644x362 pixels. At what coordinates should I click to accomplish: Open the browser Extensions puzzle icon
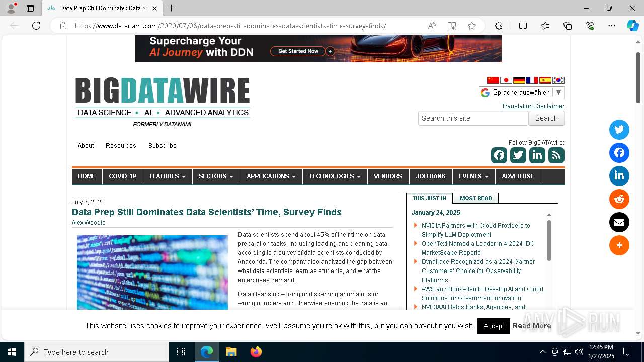[499, 26]
